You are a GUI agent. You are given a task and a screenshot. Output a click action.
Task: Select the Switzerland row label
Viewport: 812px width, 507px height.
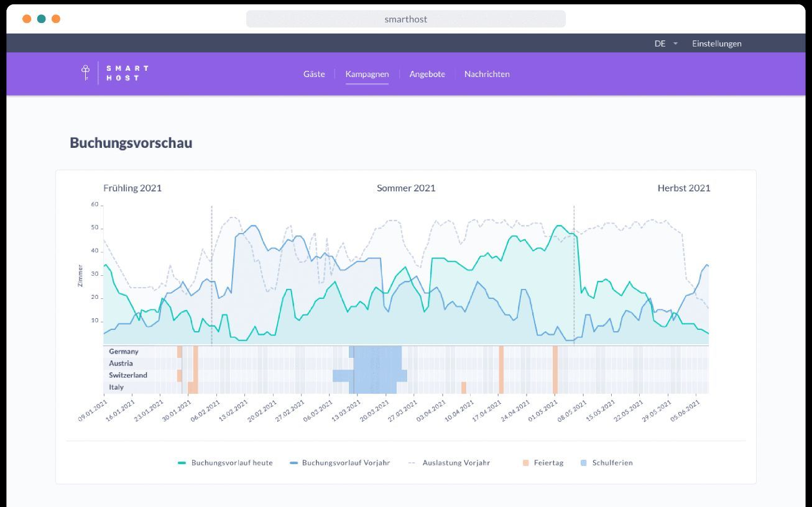[x=128, y=375]
